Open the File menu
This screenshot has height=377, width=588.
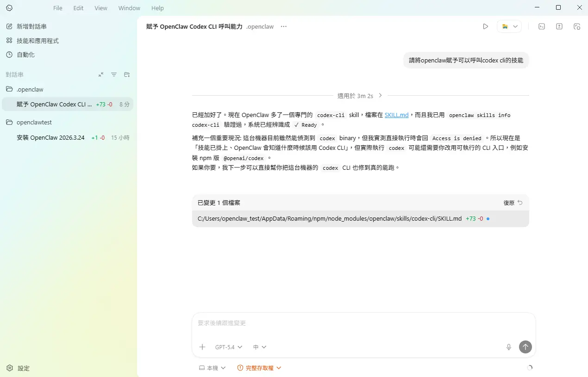tap(57, 8)
